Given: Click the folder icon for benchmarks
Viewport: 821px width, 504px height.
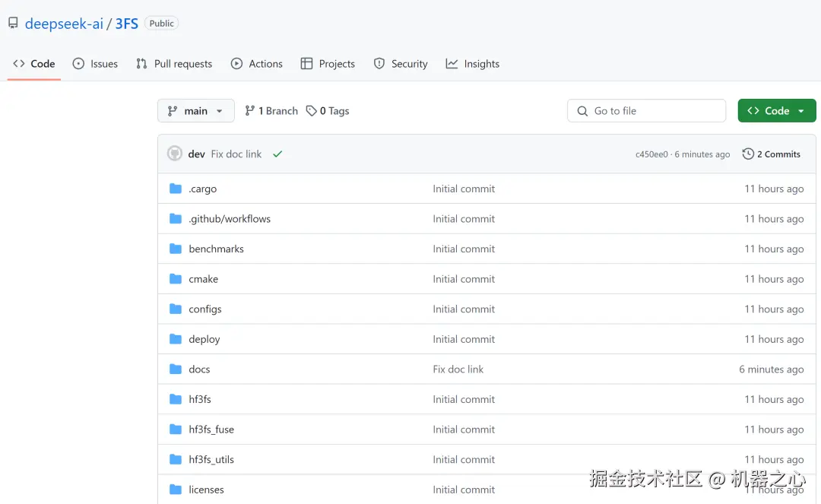Looking at the screenshot, I should click(176, 249).
